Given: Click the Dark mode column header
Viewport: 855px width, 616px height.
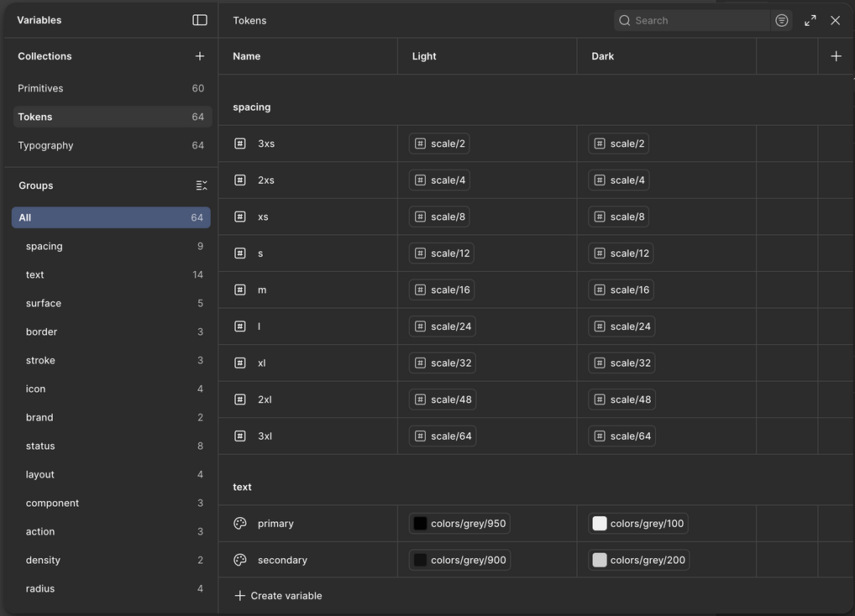Looking at the screenshot, I should pos(603,56).
